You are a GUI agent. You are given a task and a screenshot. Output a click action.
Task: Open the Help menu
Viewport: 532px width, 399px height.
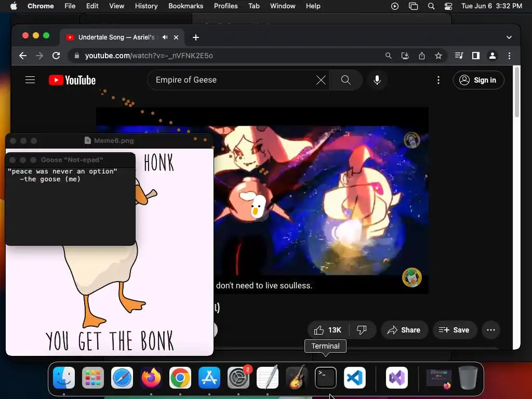pyautogui.click(x=313, y=6)
